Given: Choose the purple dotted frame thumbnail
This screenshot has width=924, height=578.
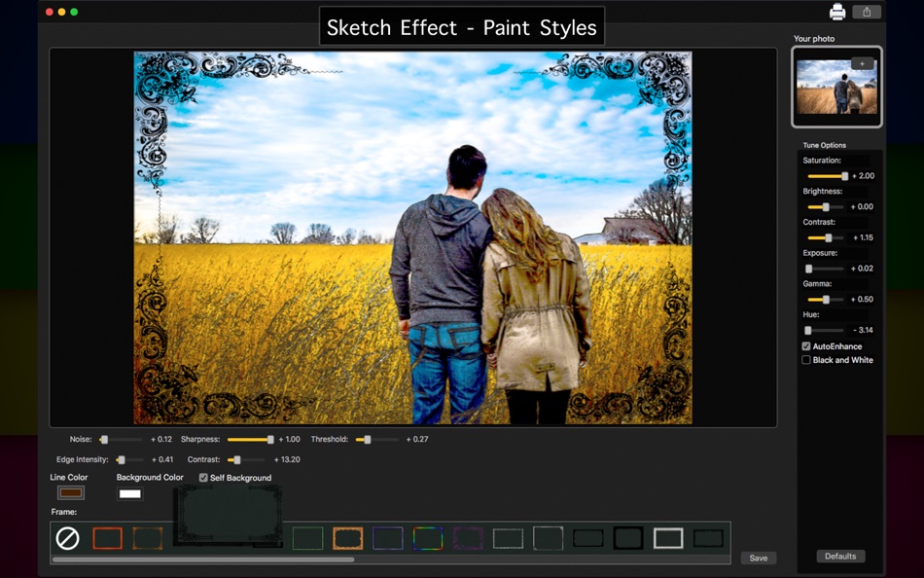Looking at the screenshot, I should pyautogui.click(x=468, y=538).
